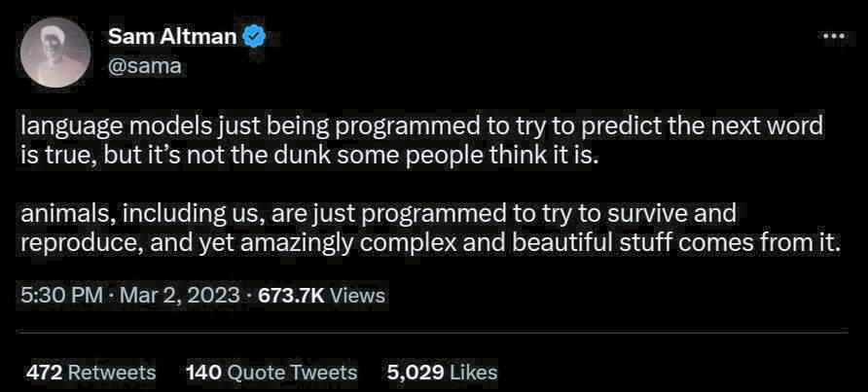
Task: Click the Views label
Action: click(357, 295)
